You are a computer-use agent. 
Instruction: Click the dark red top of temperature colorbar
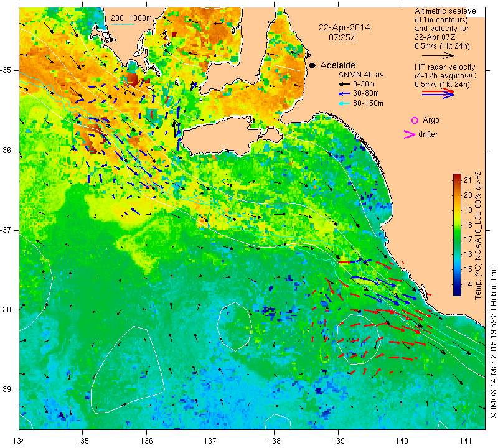(x=457, y=177)
